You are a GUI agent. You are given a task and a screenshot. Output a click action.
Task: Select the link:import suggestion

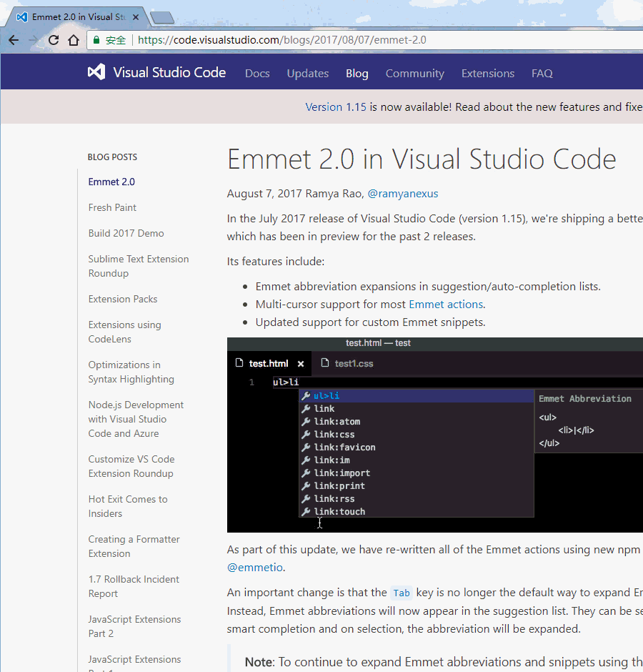pos(416,473)
